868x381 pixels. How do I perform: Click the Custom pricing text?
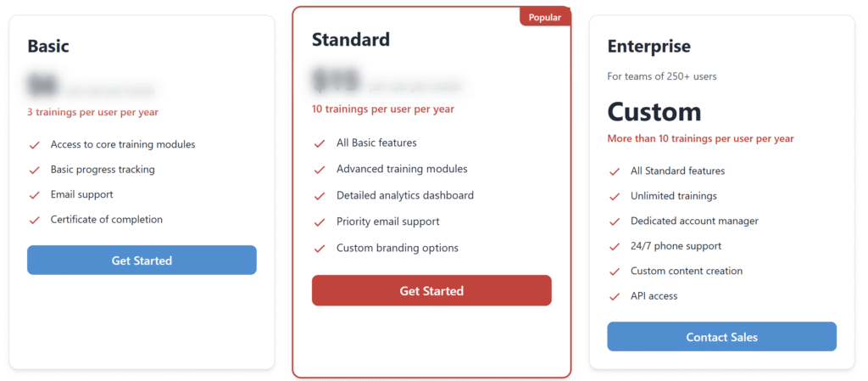654,112
